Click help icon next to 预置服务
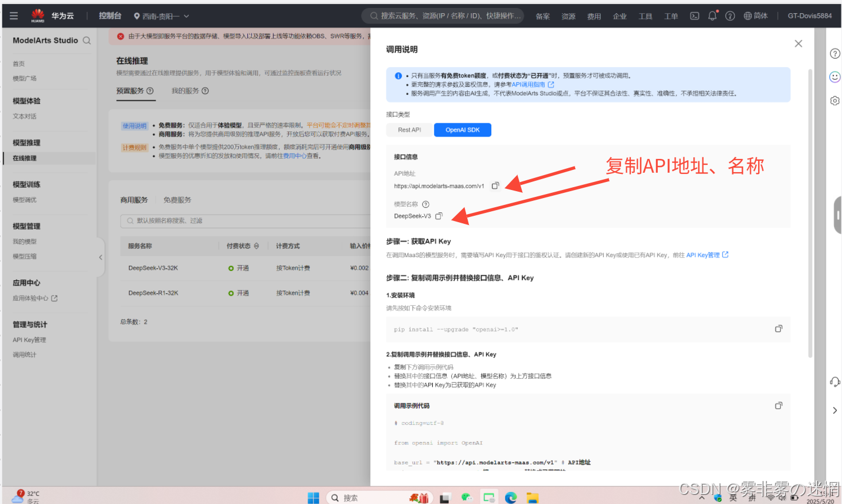The image size is (842, 504). pyautogui.click(x=150, y=91)
